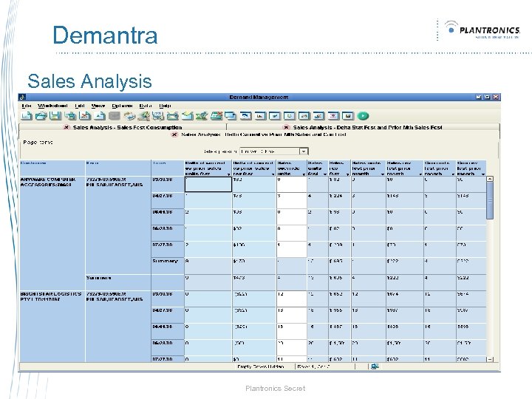This screenshot has height=399, width=532.
Task: Click the application icon in title bar
Action: coord(22,97)
